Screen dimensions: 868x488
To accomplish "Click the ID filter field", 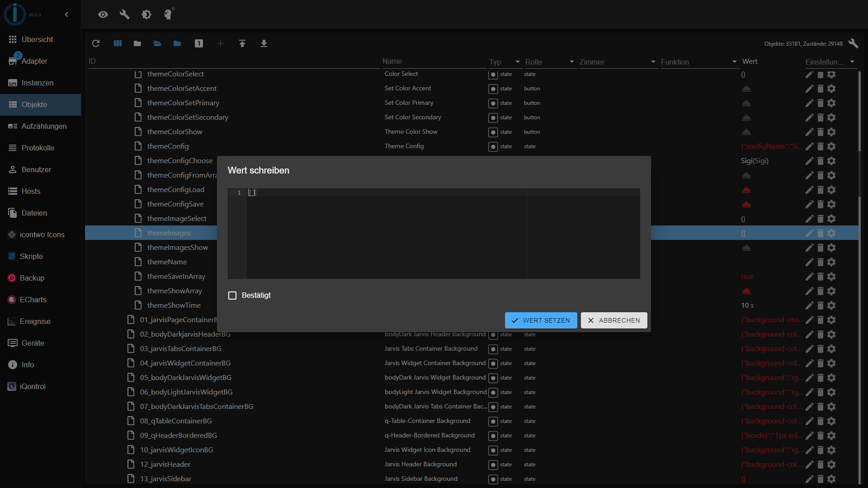I will (233, 61).
